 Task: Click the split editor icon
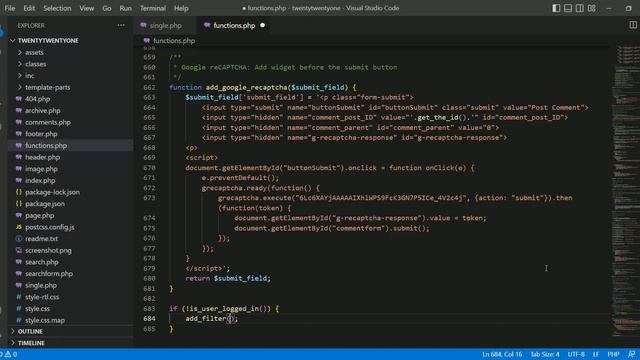pyautogui.click(x=633, y=25)
